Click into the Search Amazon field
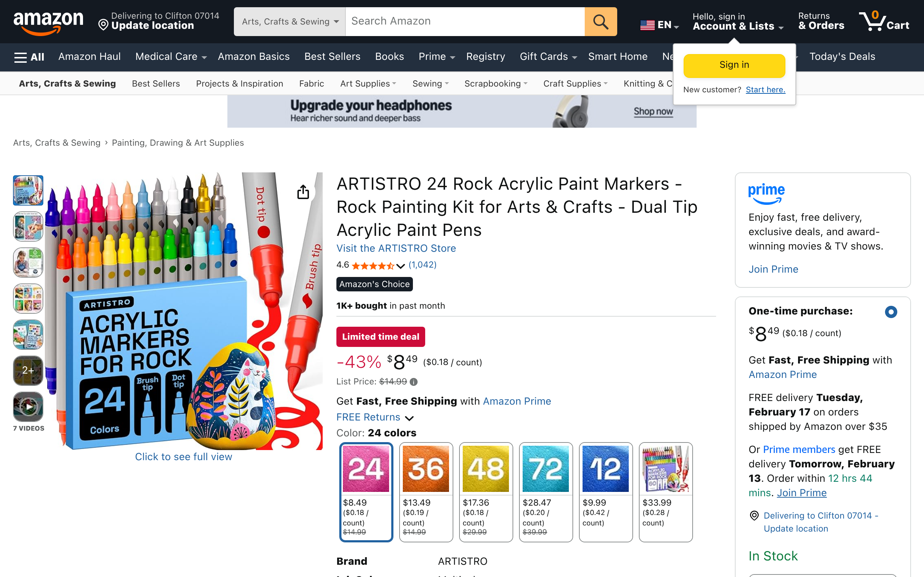924x577 pixels. pos(464,22)
